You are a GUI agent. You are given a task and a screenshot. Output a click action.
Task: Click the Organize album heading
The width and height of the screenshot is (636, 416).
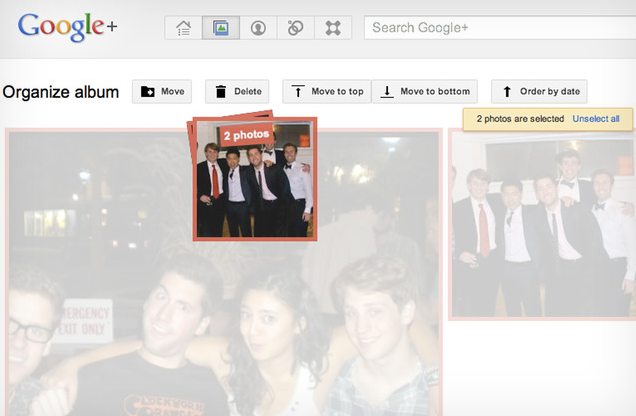pyautogui.click(x=61, y=92)
